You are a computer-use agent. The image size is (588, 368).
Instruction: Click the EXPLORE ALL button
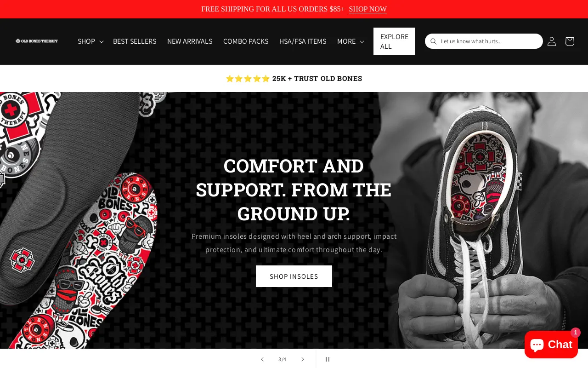pos(394,41)
